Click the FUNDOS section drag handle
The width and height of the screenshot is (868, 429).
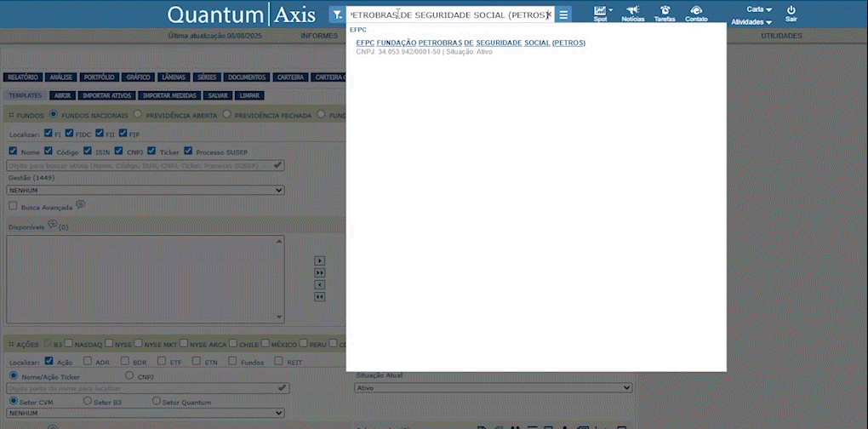[x=11, y=116]
